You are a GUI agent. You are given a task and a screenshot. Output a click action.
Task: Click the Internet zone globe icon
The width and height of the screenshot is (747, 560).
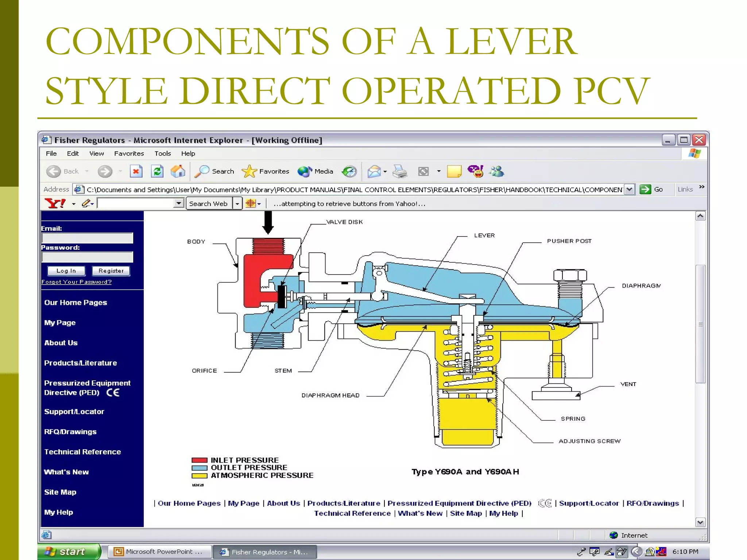[614, 535]
